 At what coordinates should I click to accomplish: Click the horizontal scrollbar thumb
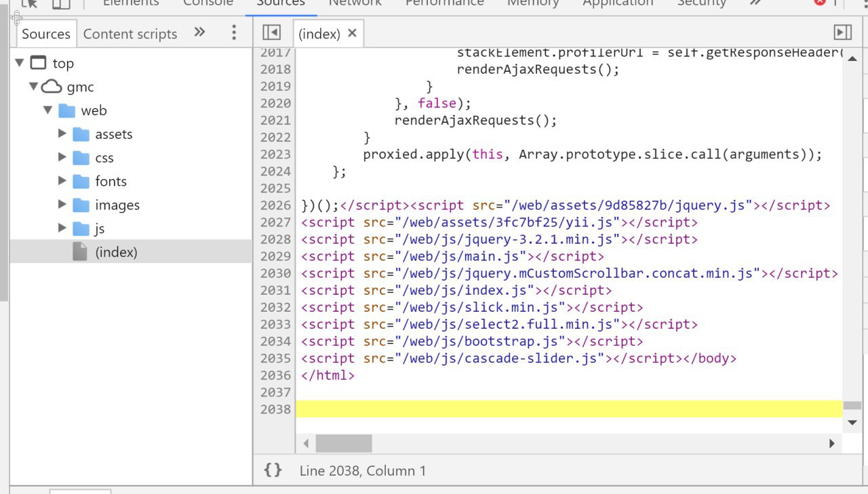pyautogui.click(x=344, y=443)
